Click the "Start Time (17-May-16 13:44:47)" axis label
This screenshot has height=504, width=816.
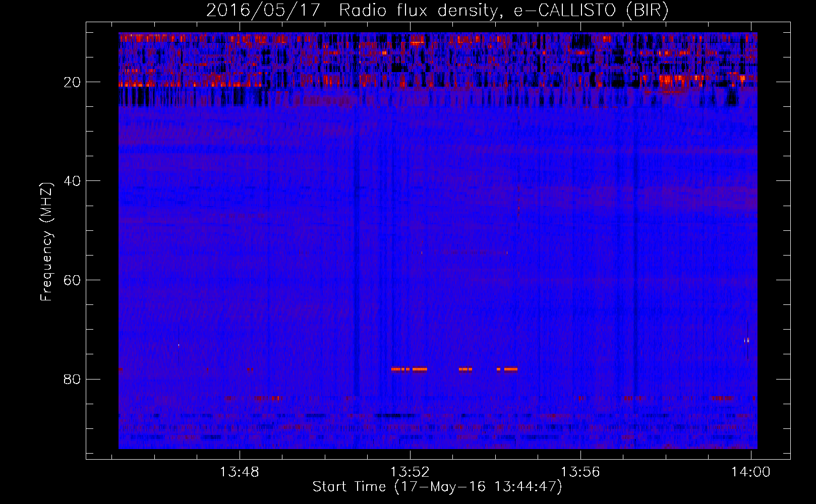pyautogui.click(x=437, y=487)
